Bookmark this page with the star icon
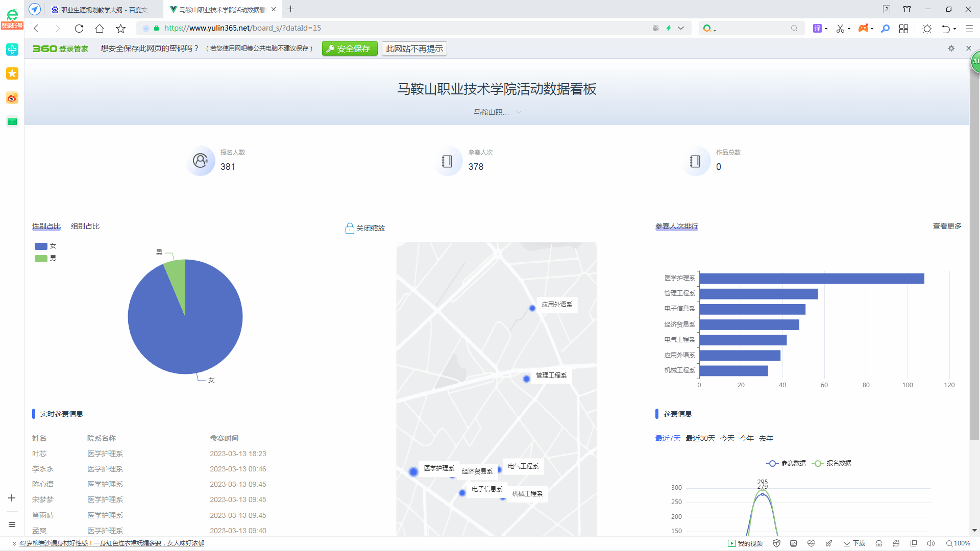Image resolution: width=980 pixels, height=551 pixels. (x=120, y=29)
